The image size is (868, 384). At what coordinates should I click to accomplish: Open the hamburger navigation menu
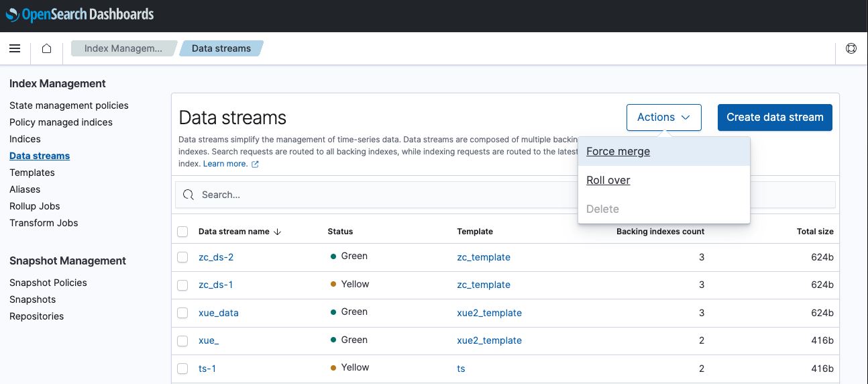coord(15,48)
